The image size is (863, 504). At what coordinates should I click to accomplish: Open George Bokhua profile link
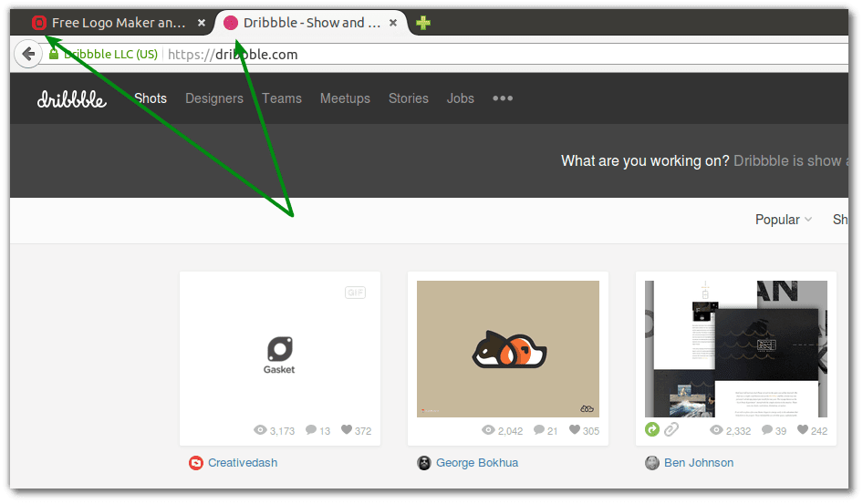coord(477,463)
